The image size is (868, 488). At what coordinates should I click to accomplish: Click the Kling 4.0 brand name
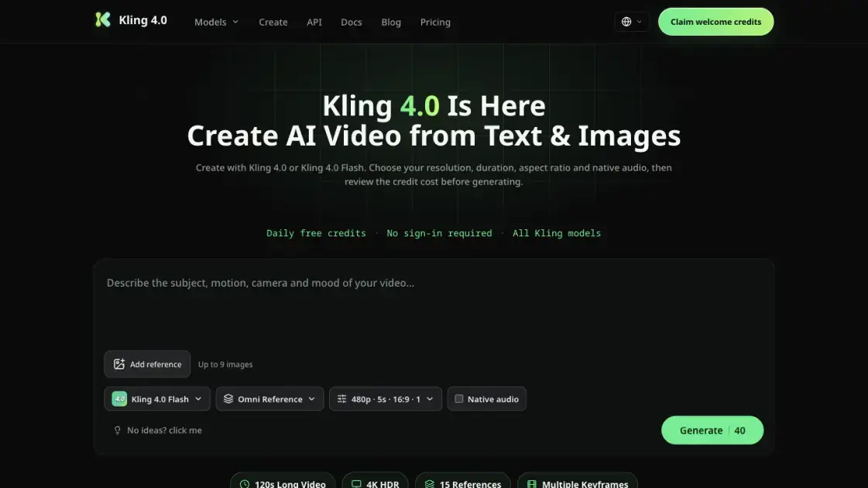pos(142,20)
